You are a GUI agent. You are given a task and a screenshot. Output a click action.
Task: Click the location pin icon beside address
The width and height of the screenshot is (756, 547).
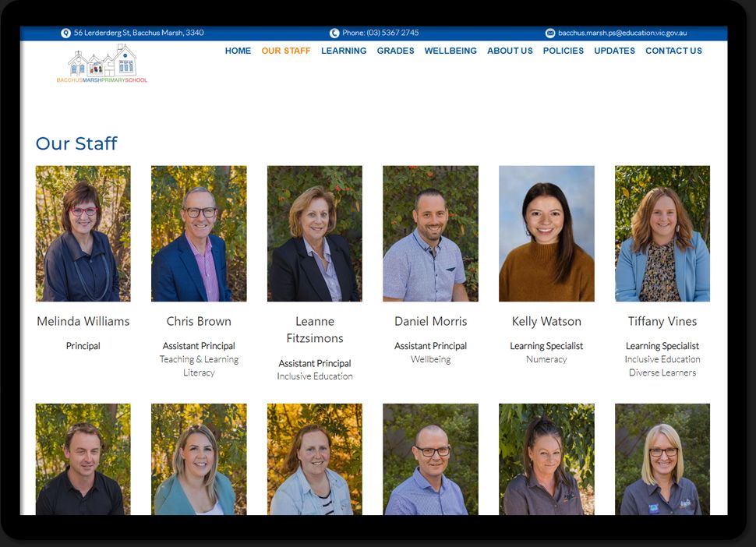[x=65, y=34]
